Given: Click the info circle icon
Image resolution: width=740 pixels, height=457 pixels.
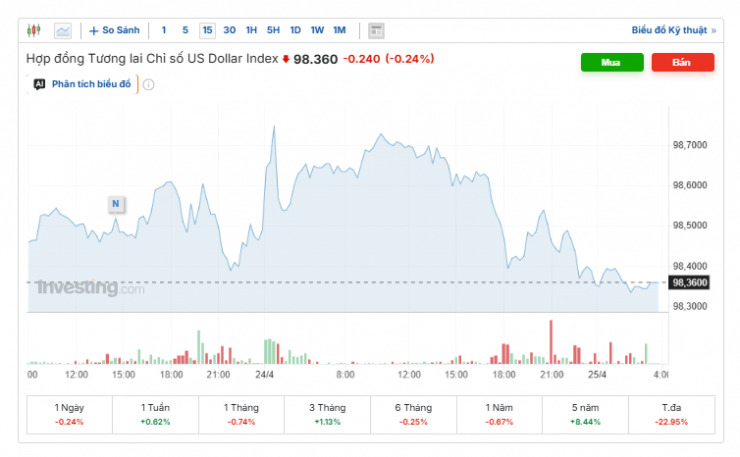Looking at the screenshot, I should pyautogui.click(x=148, y=85).
